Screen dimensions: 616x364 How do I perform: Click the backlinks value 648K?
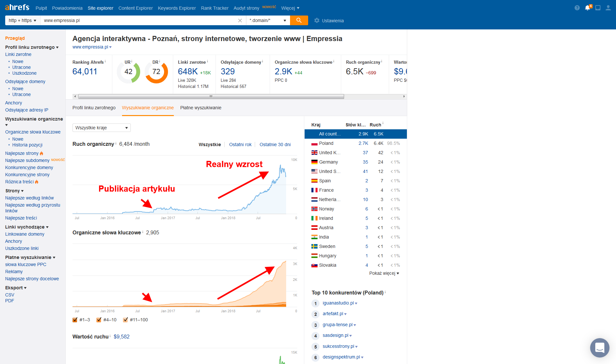pyautogui.click(x=188, y=71)
